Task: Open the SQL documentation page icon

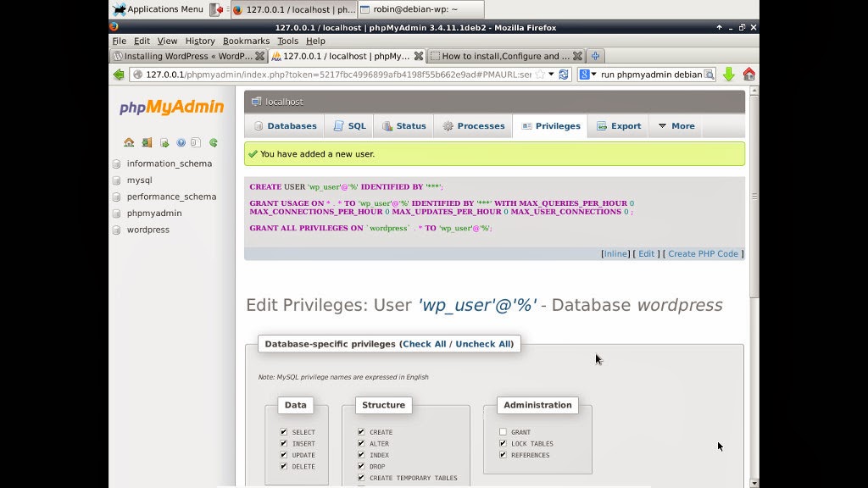Action: [x=196, y=142]
